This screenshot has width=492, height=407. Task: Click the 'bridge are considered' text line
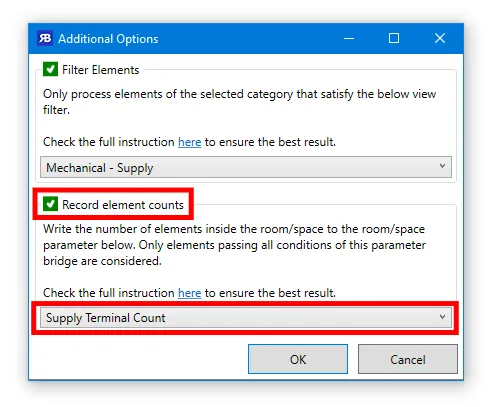(102, 261)
